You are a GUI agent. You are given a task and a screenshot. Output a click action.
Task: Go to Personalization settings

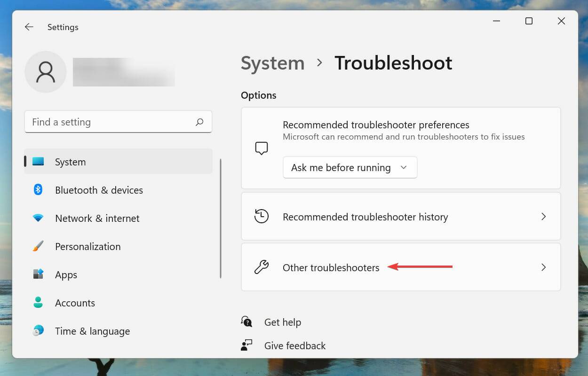(119, 246)
